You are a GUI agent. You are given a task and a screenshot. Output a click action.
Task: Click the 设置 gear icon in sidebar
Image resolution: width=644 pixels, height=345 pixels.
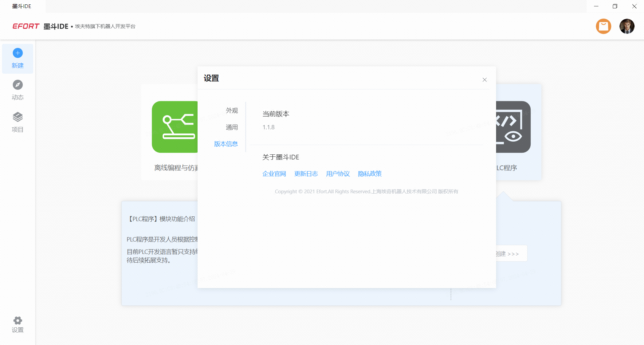click(18, 321)
